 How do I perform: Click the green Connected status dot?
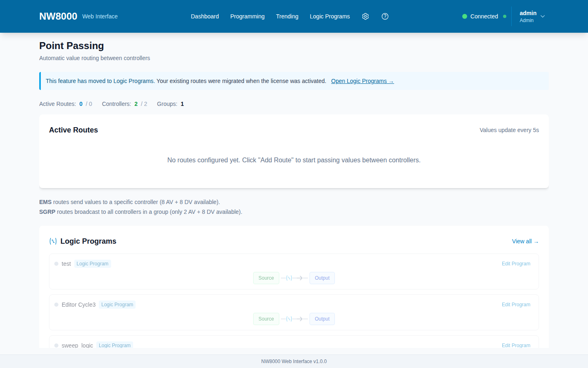point(465,16)
